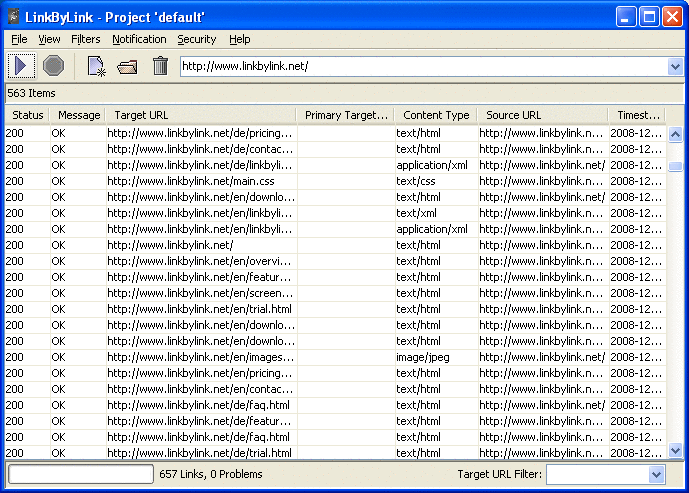Select the de/contac... target URL row
The height and width of the screenshot is (493, 689).
335,149
